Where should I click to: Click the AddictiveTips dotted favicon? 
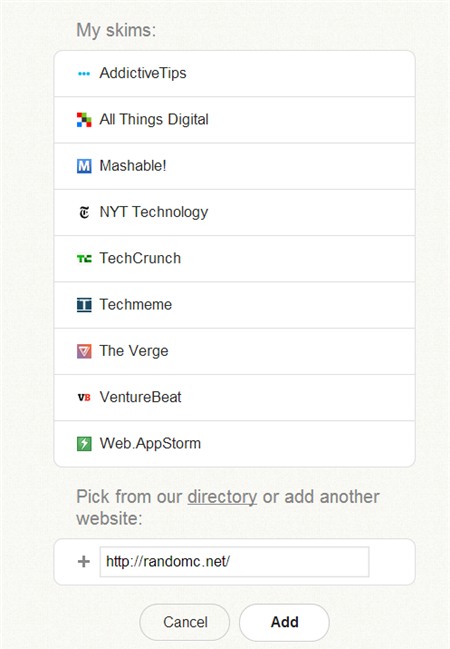(84, 74)
